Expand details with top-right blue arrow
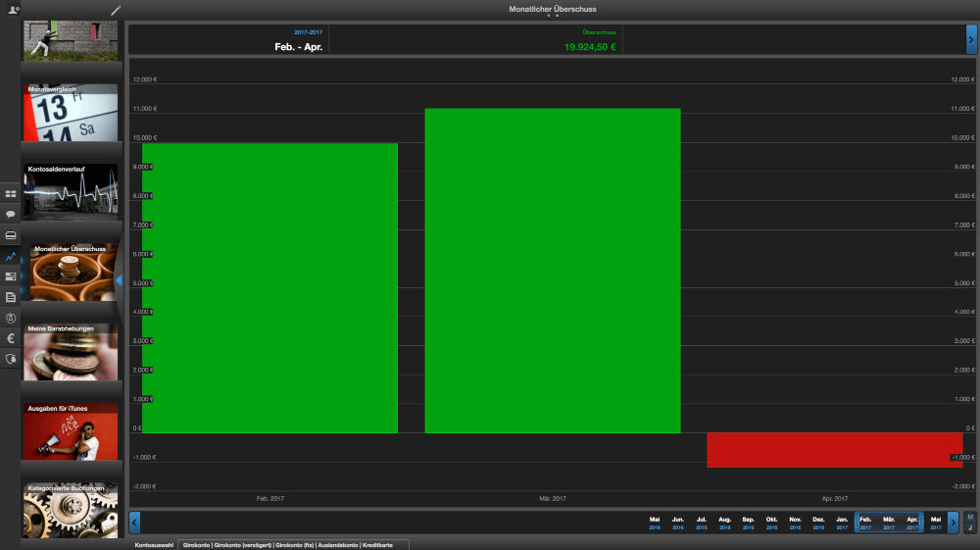The image size is (980, 550). coord(971,39)
